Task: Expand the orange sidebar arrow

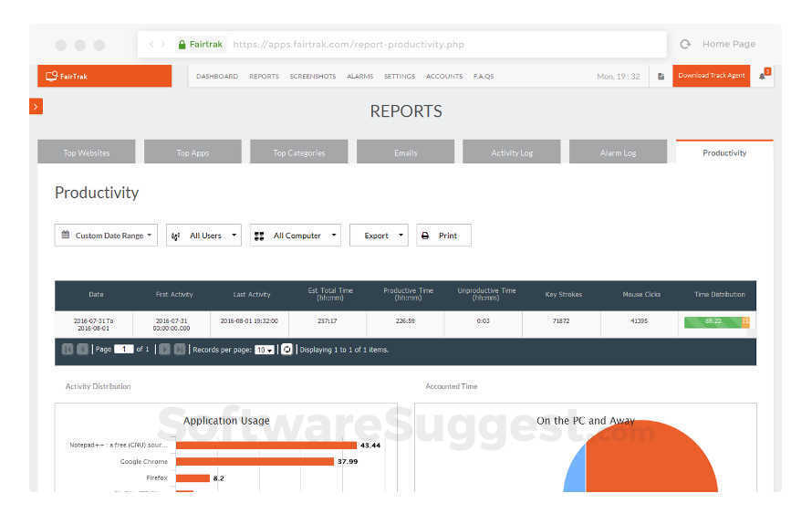Action: click(36, 106)
